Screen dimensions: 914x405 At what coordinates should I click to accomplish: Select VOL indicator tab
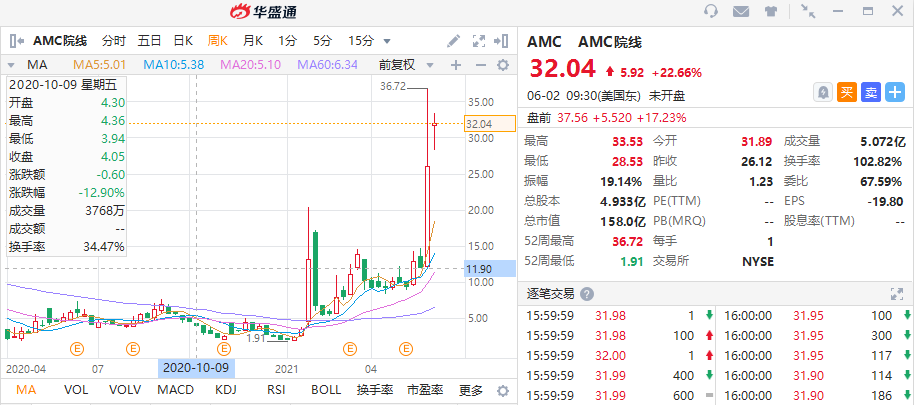click(x=76, y=390)
